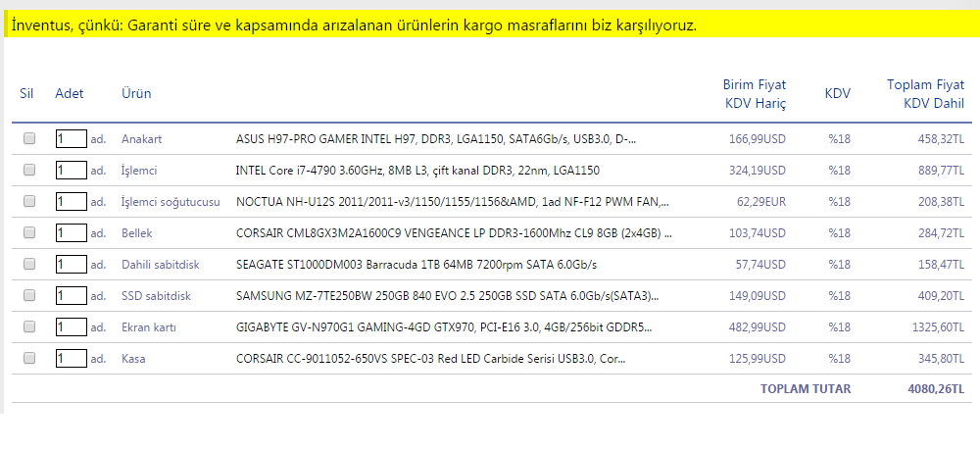The height and width of the screenshot is (451, 980).
Task: Click quantity input of Dahili sabitdisk row
Action: [71, 265]
